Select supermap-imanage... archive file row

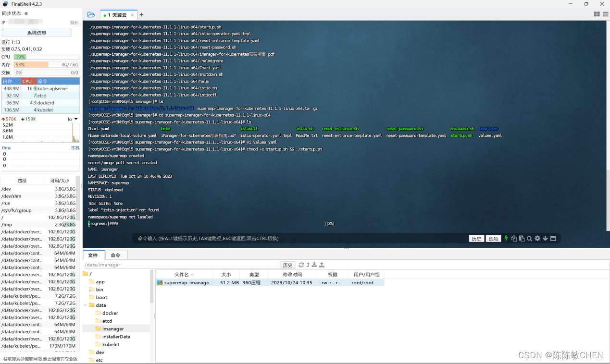(x=270, y=283)
